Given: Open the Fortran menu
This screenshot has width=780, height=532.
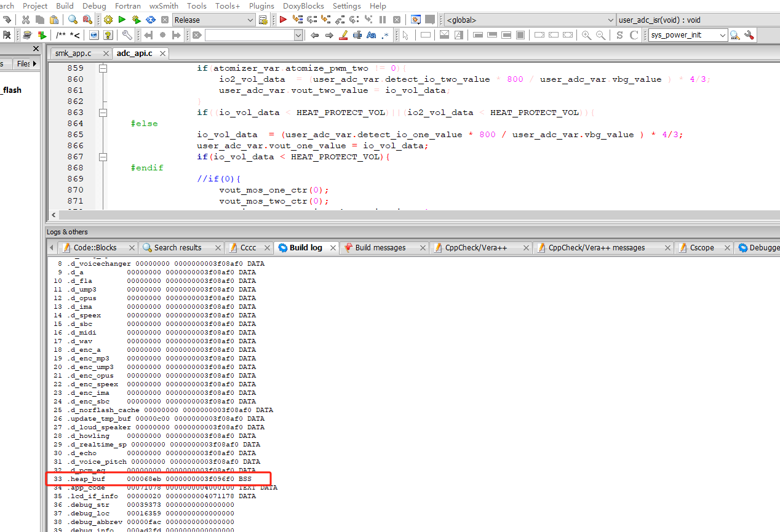Looking at the screenshot, I should pos(128,6).
